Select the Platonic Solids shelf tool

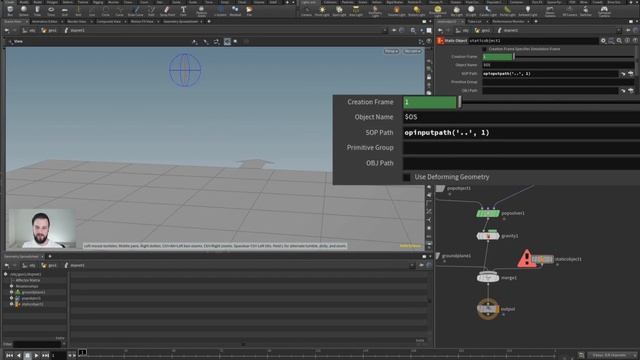pyautogui.click(x=201, y=11)
